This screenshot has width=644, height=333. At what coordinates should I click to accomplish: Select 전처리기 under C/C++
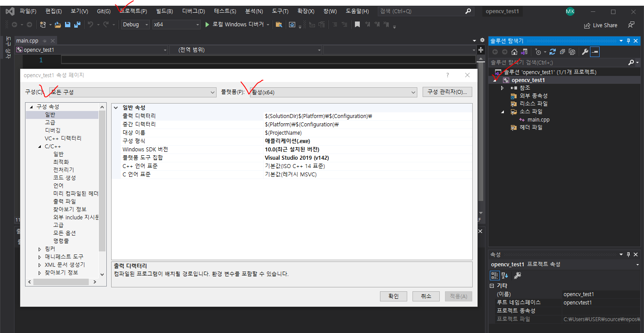click(64, 170)
